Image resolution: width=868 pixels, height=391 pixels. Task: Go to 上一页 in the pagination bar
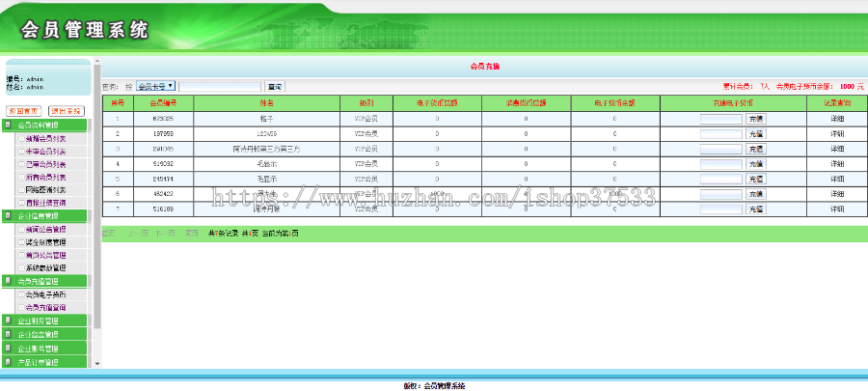click(138, 234)
